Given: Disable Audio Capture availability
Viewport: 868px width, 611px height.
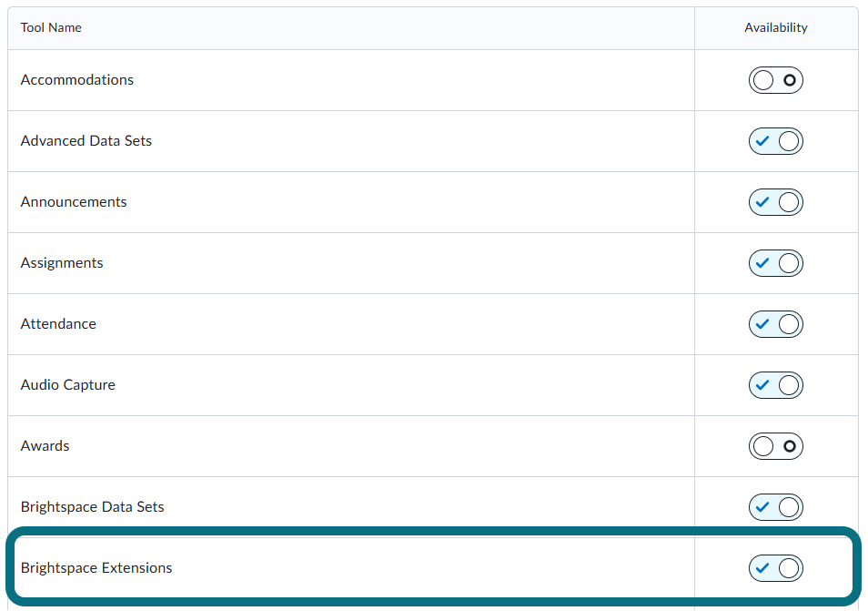Looking at the screenshot, I should [775, 385].
